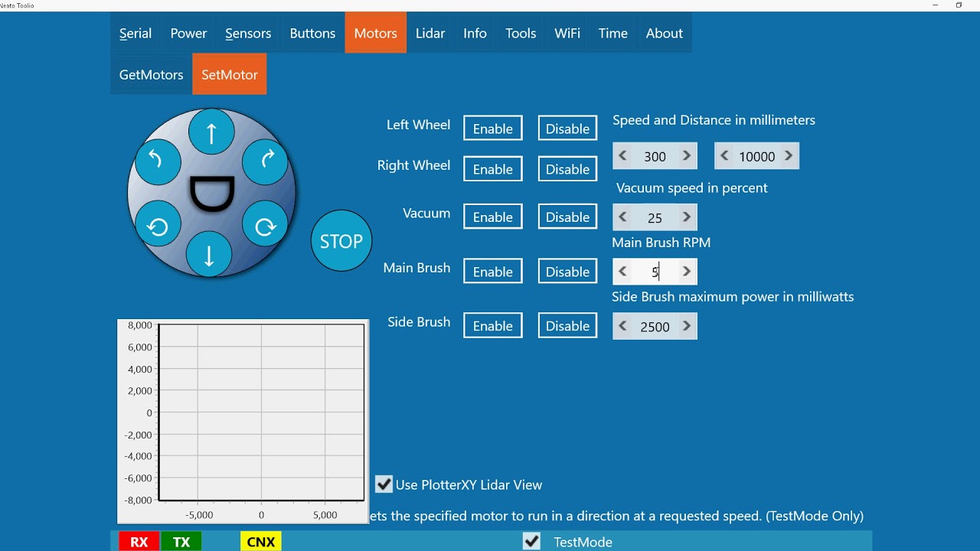Increase wheel speed from 300
Viewport: 980px width, 551px height.
(687, 156)
